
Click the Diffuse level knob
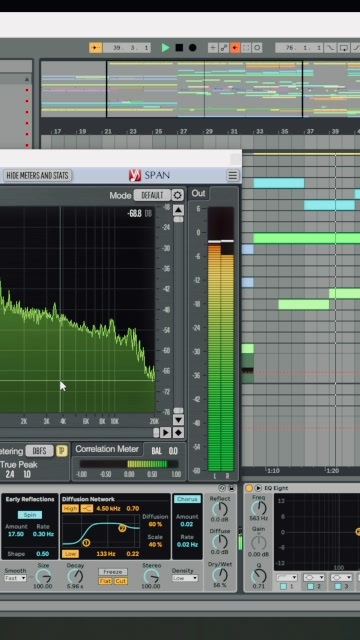pyautogui.click(x=220, y=542)
